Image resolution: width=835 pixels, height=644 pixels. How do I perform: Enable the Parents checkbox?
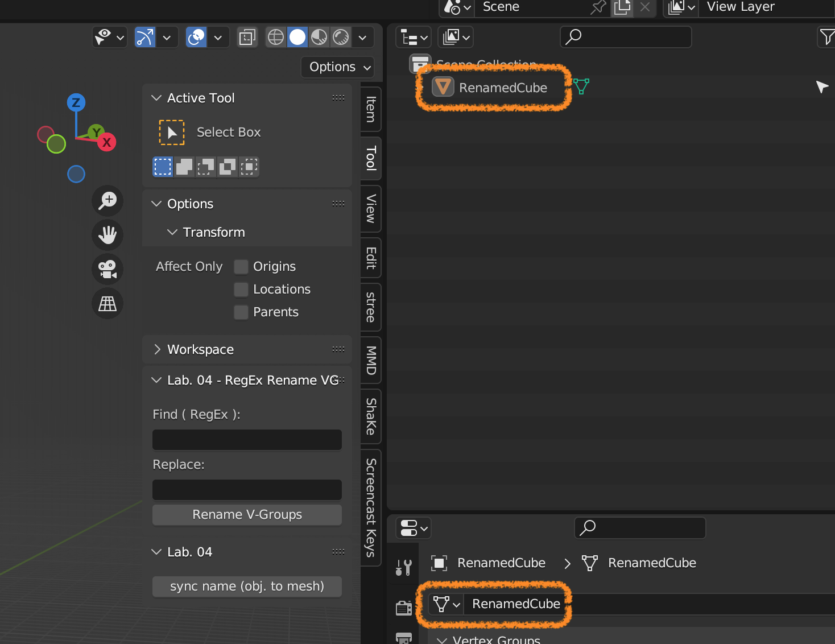[241, 312]
